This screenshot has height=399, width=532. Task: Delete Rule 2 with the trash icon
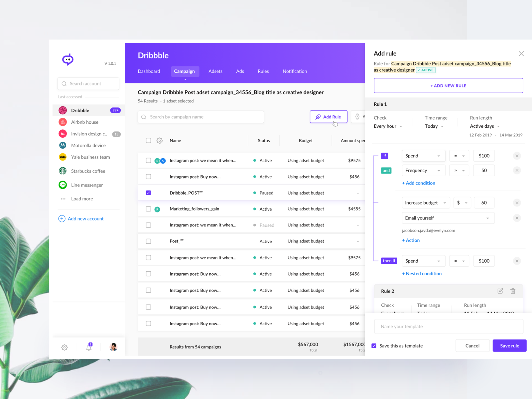click(513, 291)
